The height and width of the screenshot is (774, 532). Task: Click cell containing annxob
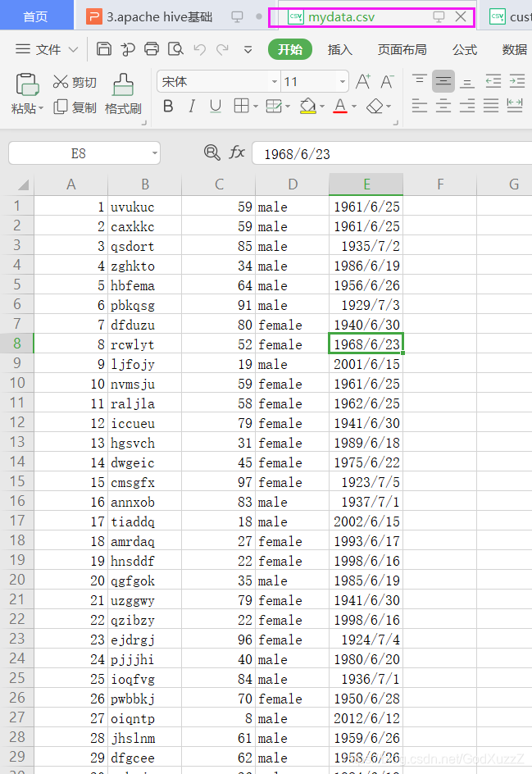(x=144, y=502)
